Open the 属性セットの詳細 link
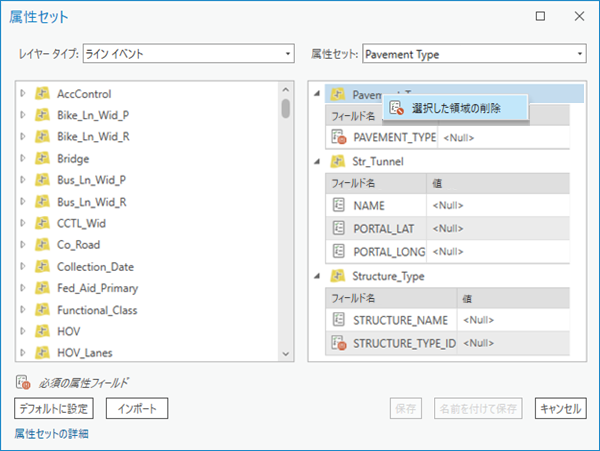Image resolution: width=600 pixels, height=451 pixels. point(52,434)
